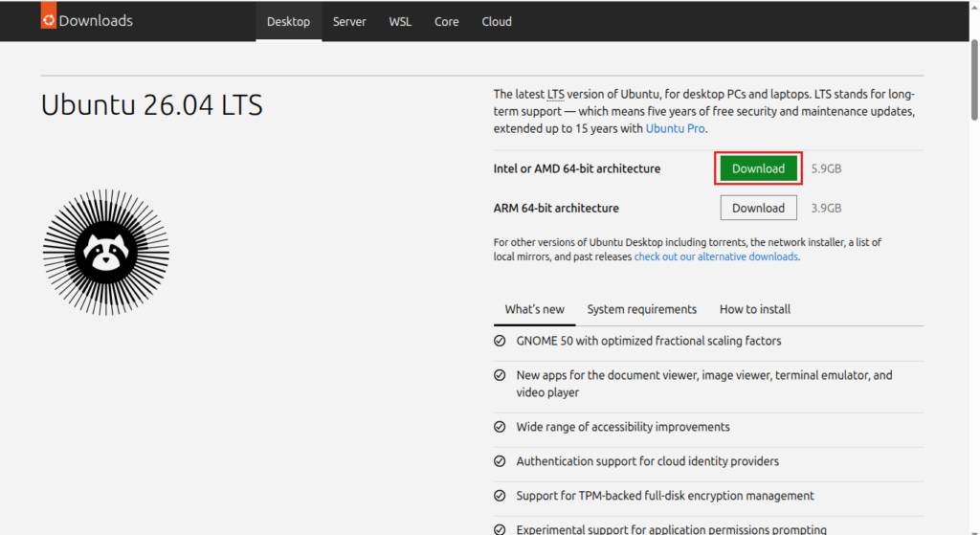Click the vertical scrollbar thumb
The image size is (980, 535).
(x=974, y=79)
